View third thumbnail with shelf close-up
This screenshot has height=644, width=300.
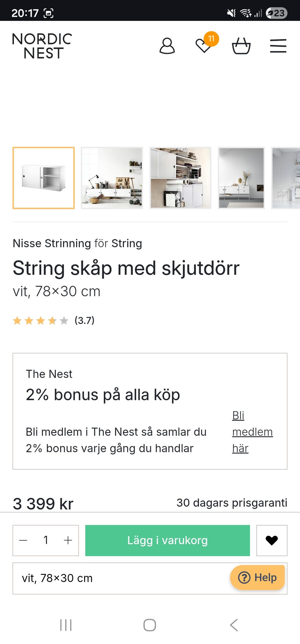pyautogui.click(x=180, y=178)
